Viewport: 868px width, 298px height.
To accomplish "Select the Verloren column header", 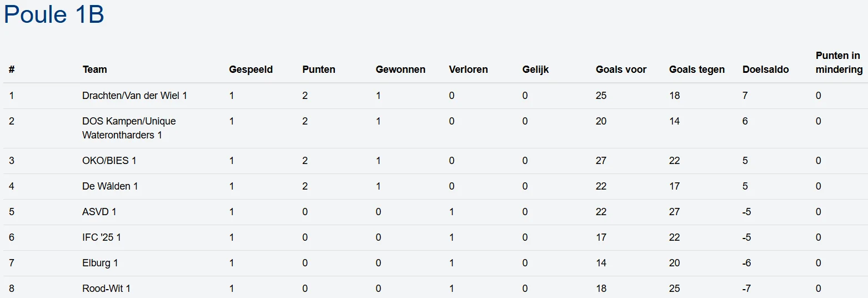I will click(x=468, y=69).
